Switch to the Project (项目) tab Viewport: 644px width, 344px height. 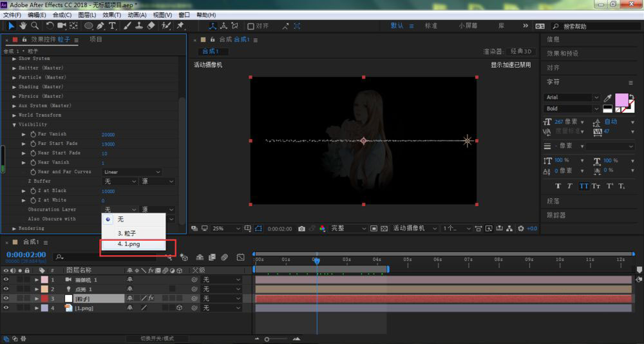coord(96,39)
